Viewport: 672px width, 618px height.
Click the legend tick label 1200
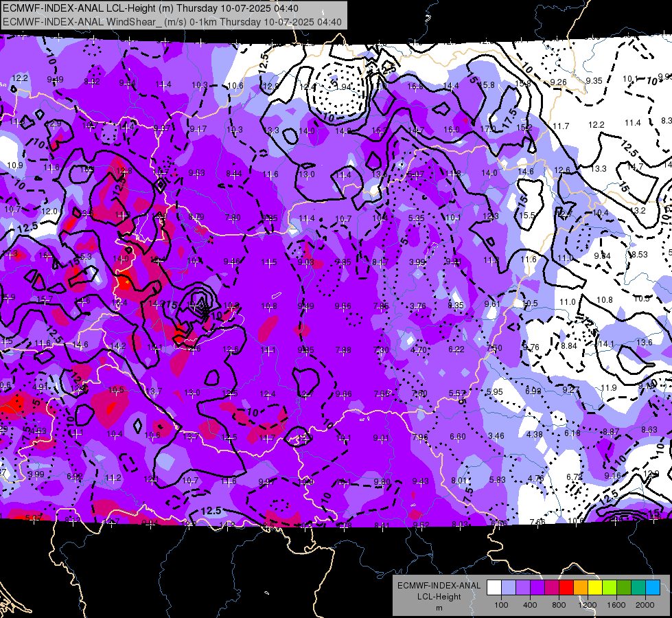[x=587, y=605]
